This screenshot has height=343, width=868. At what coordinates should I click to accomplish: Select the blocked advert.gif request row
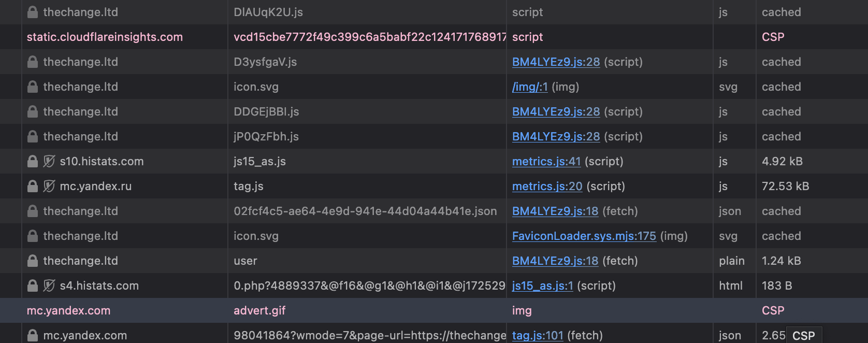pyautogui.click(x=434, y=310)
